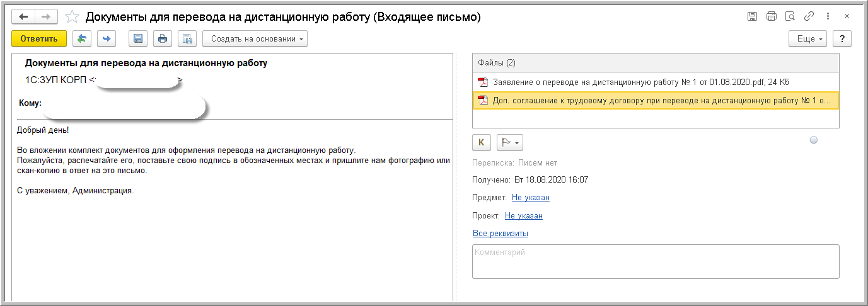Open the three-dot title bar menu
Image resolution: width=868 pixels, height=306 pixels.
pyautogui.click(x=827, y=17)
